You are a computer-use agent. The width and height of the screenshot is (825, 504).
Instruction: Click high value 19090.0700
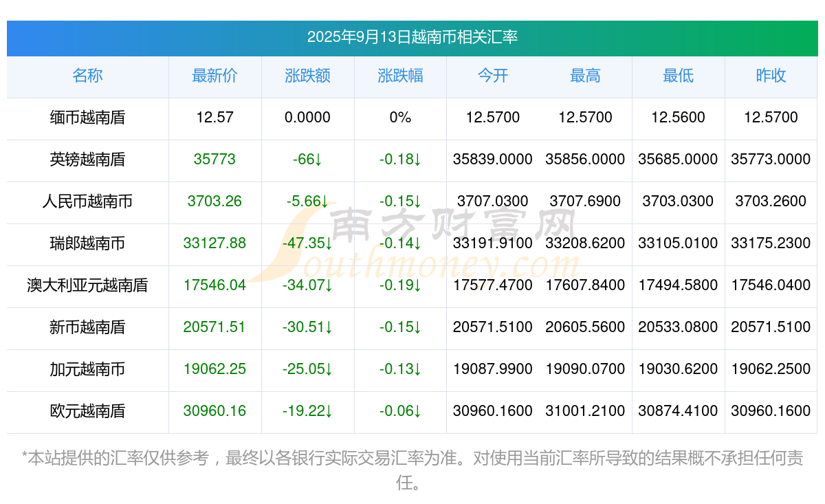[585, 369]
